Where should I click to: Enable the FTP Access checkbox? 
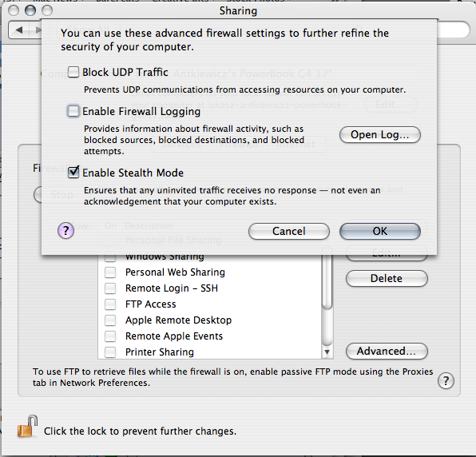coord(110,304)
